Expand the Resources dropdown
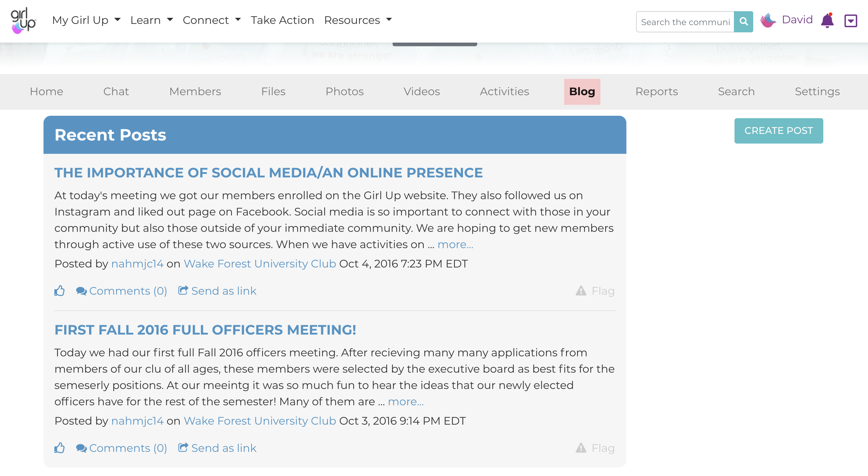This screenshot has width=868, height=476. pyautogui.click(x=358, y=20)
